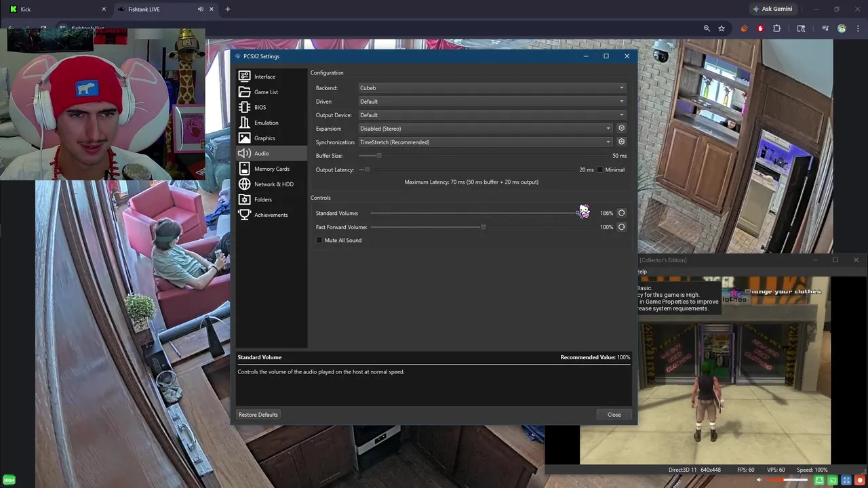Open Network & HDD settings
The image size is (868, 488).
tap(271, 184)
